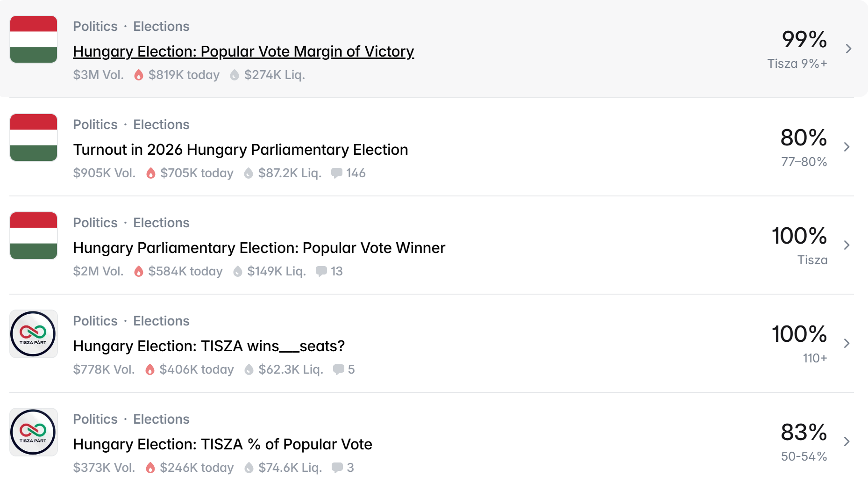The image size is (868, 484).
Task: Click flame icon next to $246K today
Action: click(150, 468)
